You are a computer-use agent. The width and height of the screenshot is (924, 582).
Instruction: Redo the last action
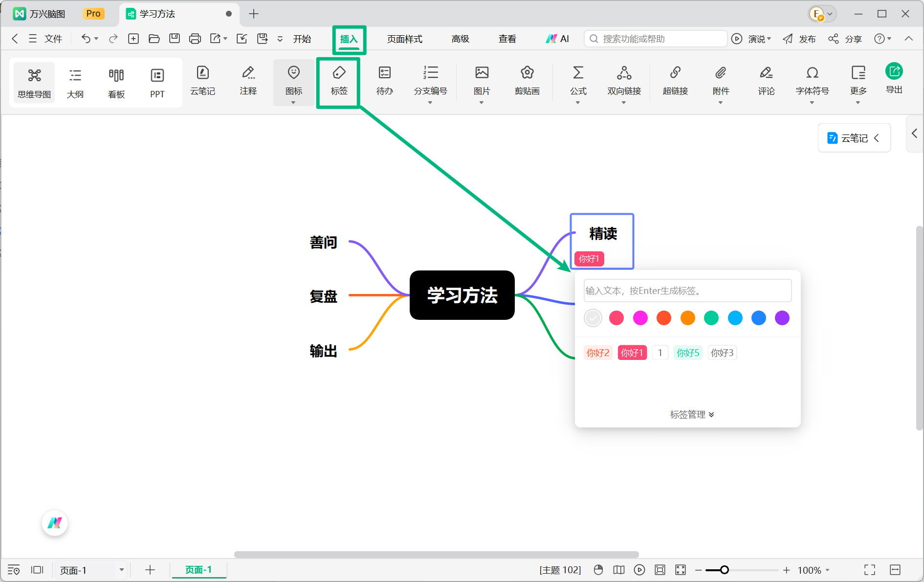pyautogui.click(x=113, y=39)
